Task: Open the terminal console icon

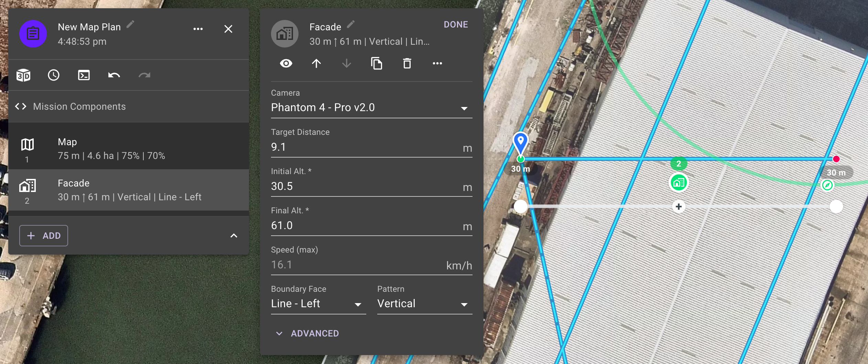Action: click(84, 75)
